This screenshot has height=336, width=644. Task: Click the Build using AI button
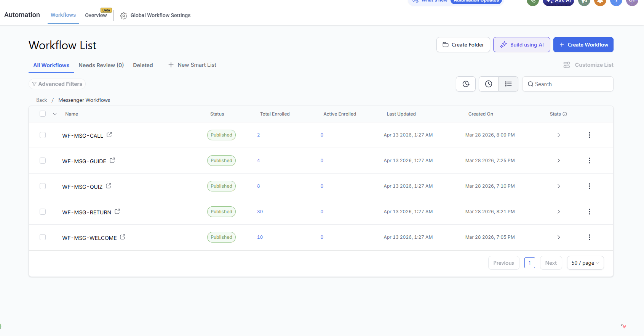(522, 45)
